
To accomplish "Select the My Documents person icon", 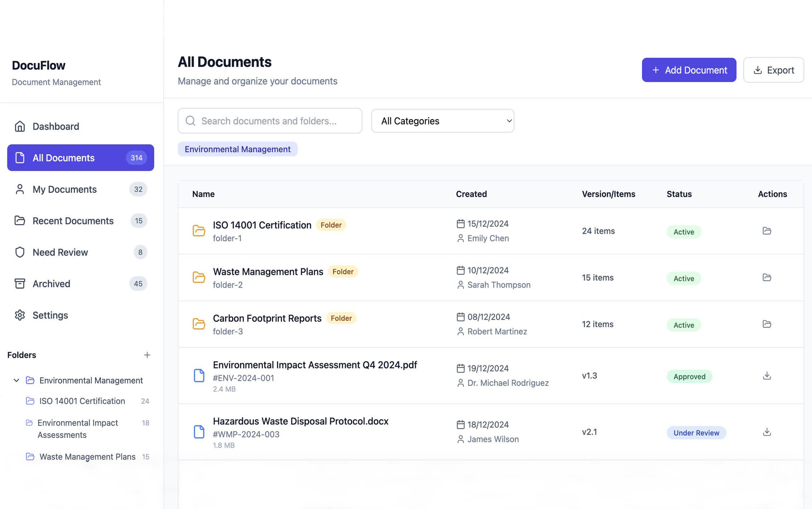I will click(x=20, y=189).
